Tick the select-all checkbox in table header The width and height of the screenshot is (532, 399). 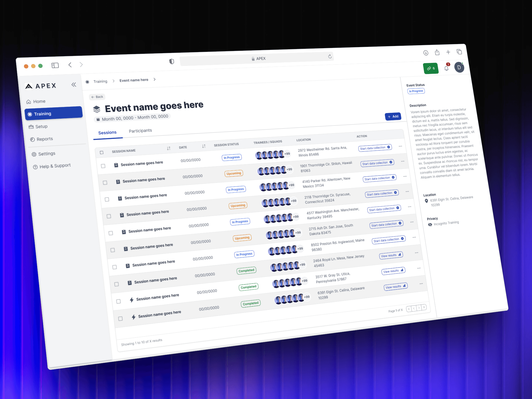(x=102, y=152)
